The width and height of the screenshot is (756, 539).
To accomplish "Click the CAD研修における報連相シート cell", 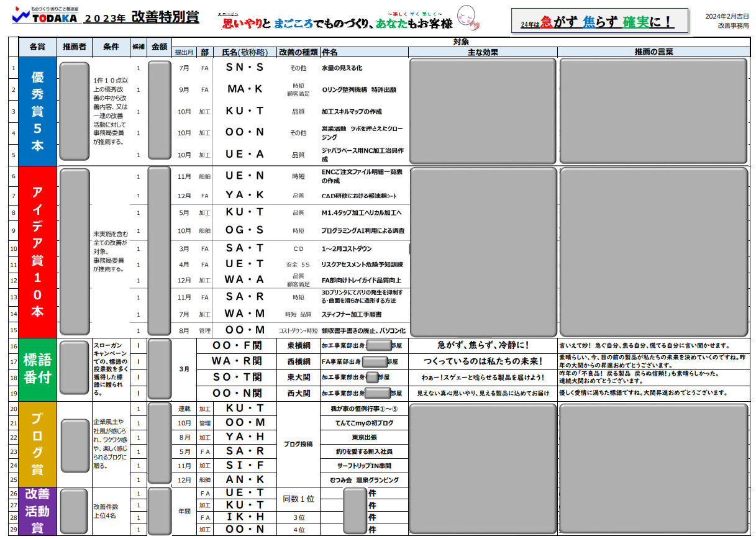I will (359, 196).
